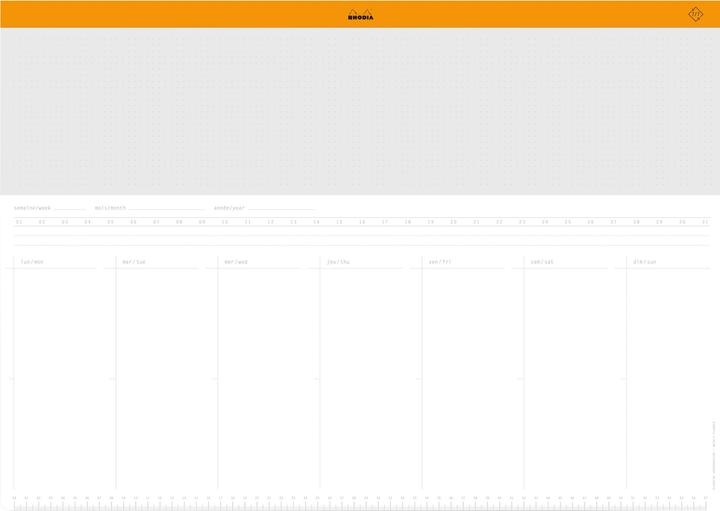720x511 pixels.
Task: Click the Rhodia logo in the orange header
Action: (360, 15)
